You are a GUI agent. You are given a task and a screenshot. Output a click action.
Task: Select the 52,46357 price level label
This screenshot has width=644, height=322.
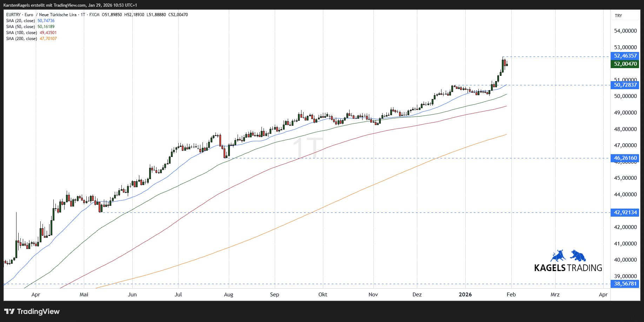coord(625,56)
